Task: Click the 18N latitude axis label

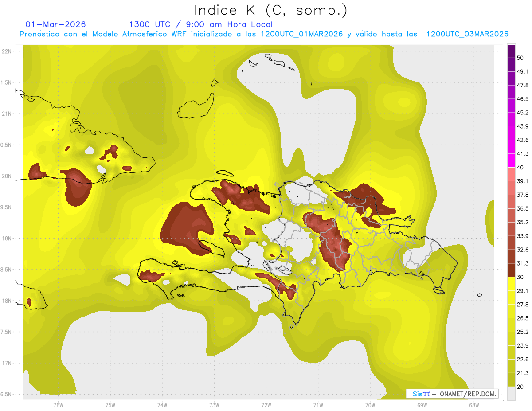Action: point(7,301)
